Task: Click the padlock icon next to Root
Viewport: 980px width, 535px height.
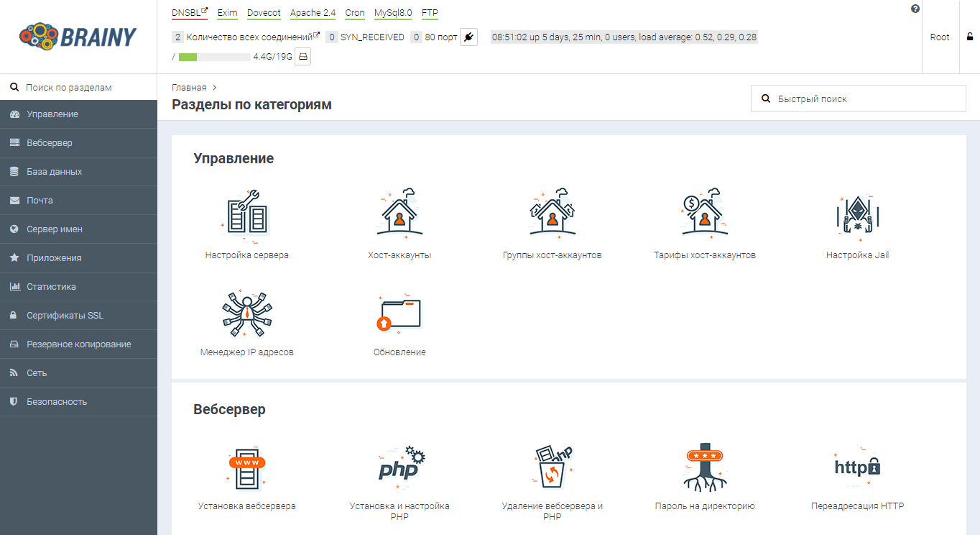Action: click(x=970, y=37)
